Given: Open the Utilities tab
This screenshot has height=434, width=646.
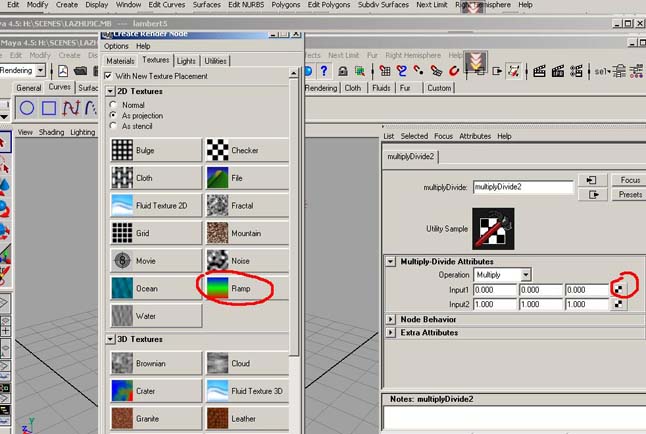Looking at the screenshot, I should tap(215, 61).
